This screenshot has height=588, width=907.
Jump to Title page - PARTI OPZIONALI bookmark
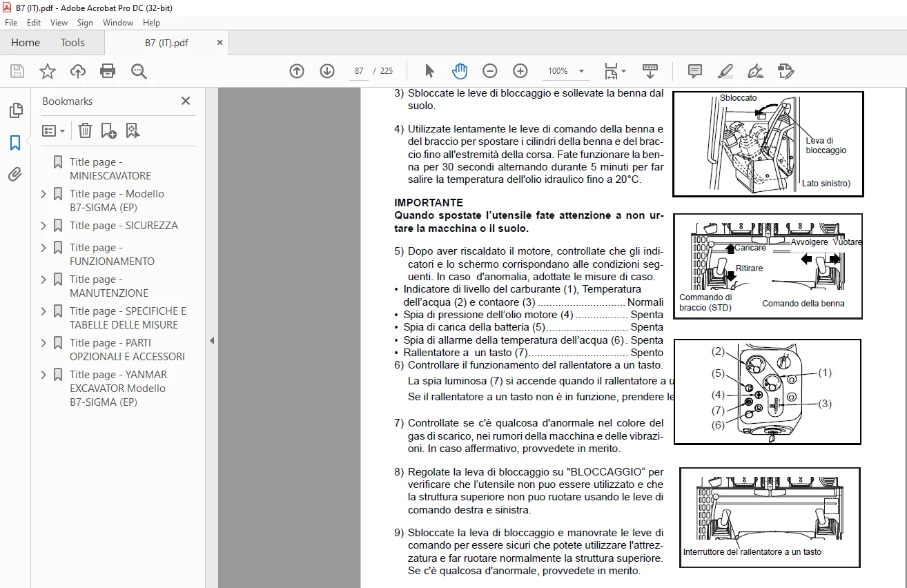127,349
